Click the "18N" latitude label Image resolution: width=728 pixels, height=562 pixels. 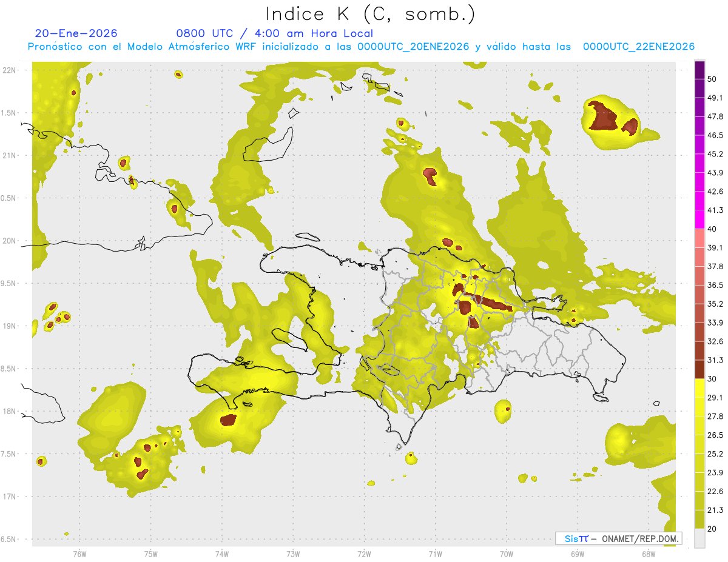[x=8, y=411]
